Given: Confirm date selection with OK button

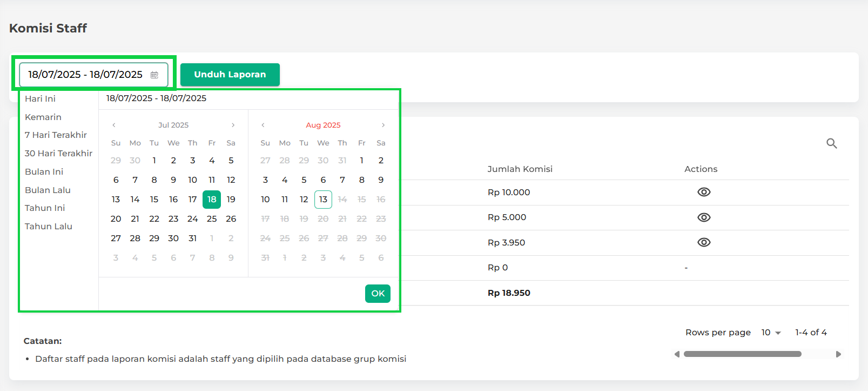Looking at the screenshot, I should 378,294.
